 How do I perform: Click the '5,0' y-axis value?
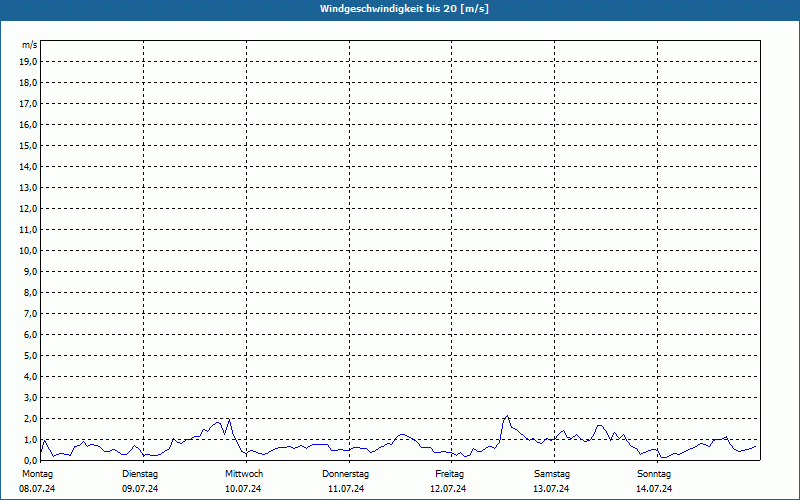(31, 356)
